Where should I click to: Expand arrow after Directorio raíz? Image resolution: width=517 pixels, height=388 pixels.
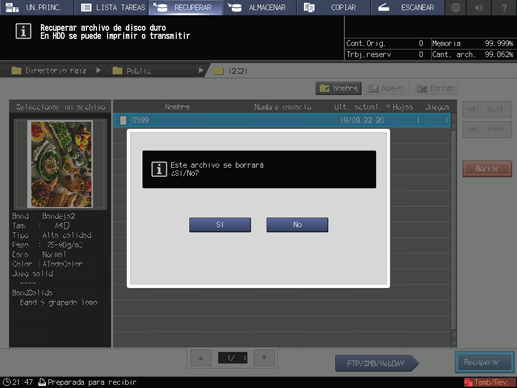click(x=98, y=70)
